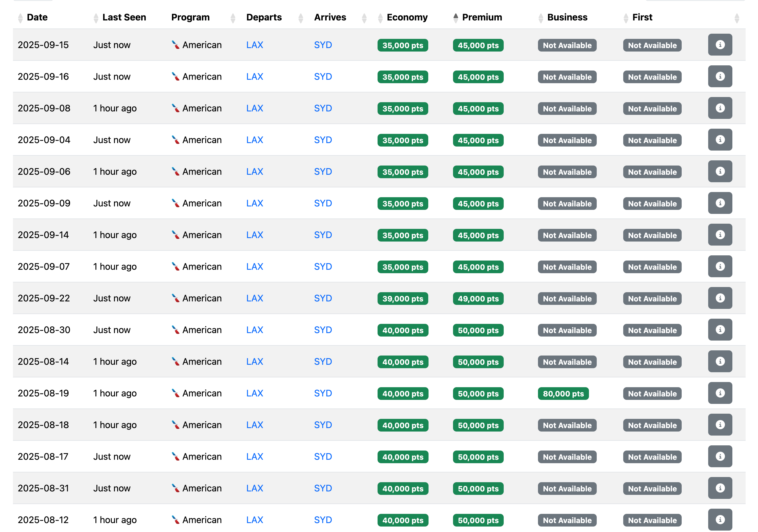The height and width of the screenshot is (532, 758).
Task: Open details icon for 2025-08-19 flight
Action: point(720,393)
